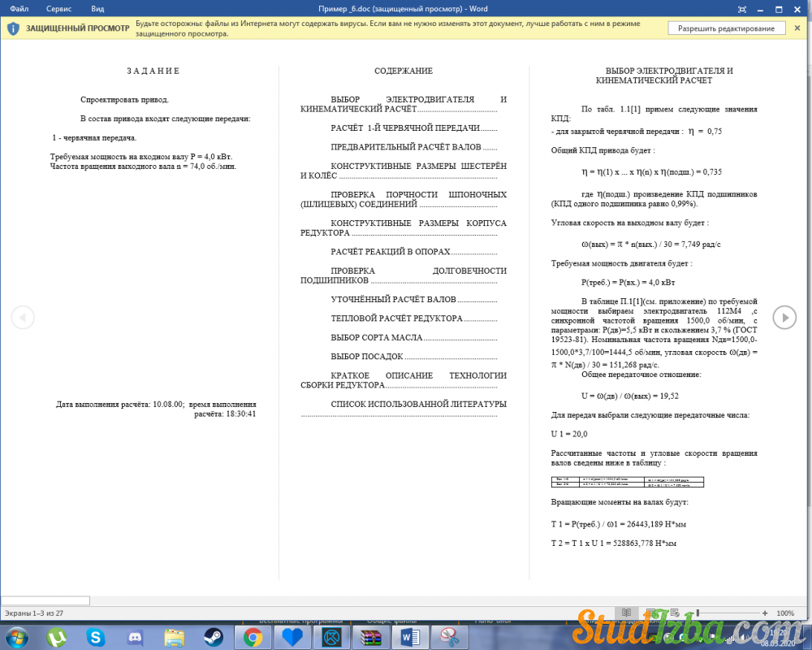Switch to Web Layout view icon

[674, 613]
